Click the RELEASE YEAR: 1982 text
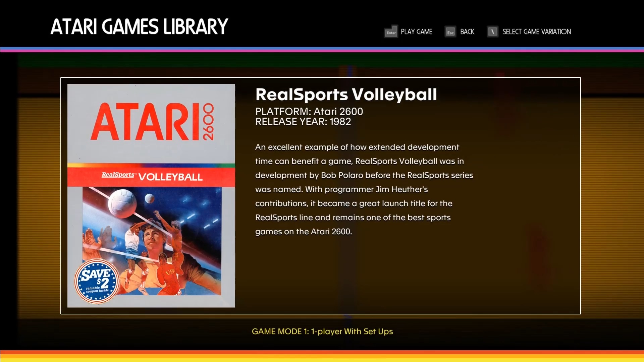Screen dimensions: 644x362 tap(303, 122)
